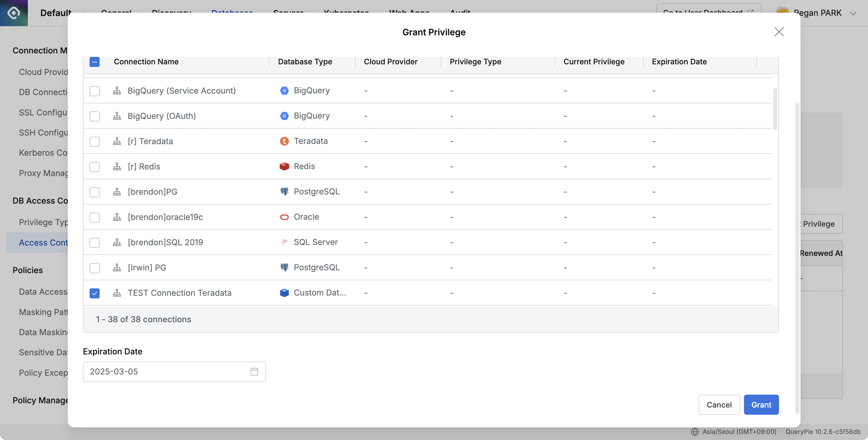Click cluster icon next to BigQuery (OAuth)
Image resolution: width=868 pixels, height=440 pixels.
[117, 116]
